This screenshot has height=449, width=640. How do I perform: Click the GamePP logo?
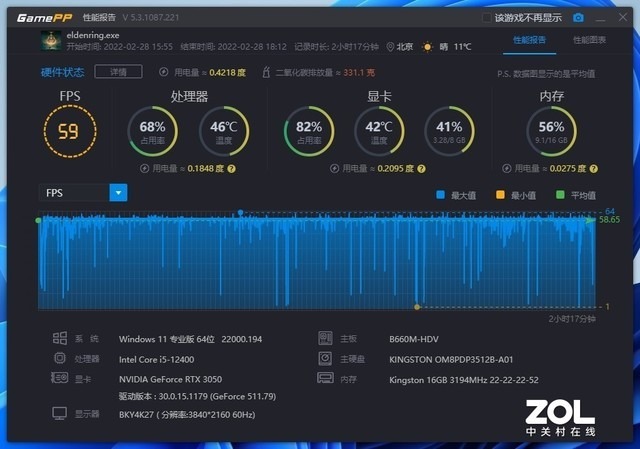(x=44, y=18)
